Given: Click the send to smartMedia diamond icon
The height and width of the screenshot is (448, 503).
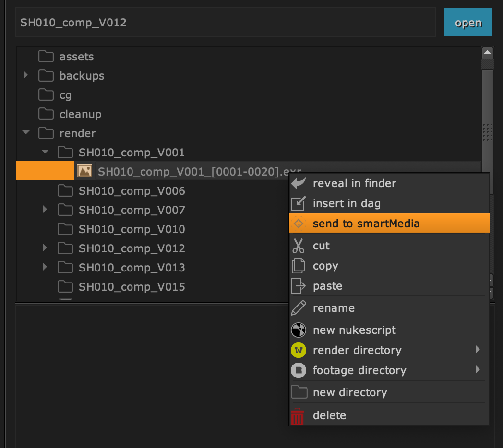Looking at the screenshot, I should pyautogui.click(x=299, y=224).
